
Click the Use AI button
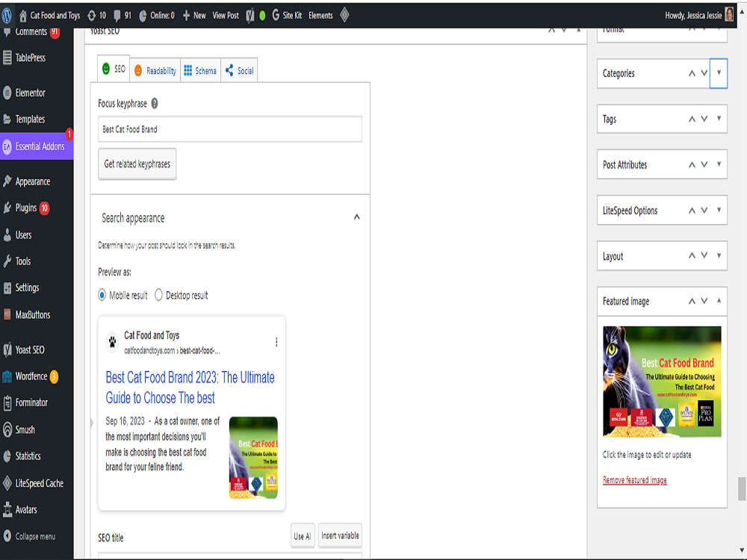(303, 535)
